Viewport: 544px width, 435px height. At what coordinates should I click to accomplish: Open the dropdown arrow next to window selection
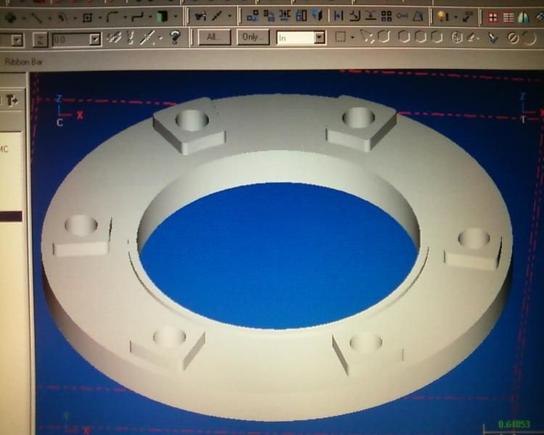pos(352,37)
